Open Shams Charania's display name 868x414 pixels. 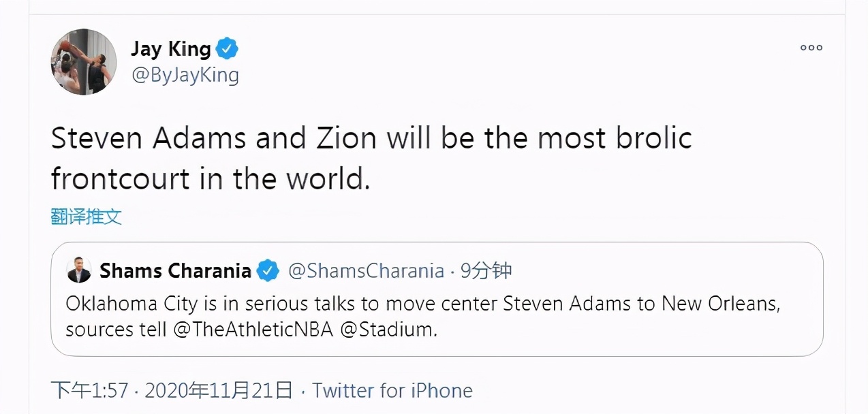tap(175, 271)
